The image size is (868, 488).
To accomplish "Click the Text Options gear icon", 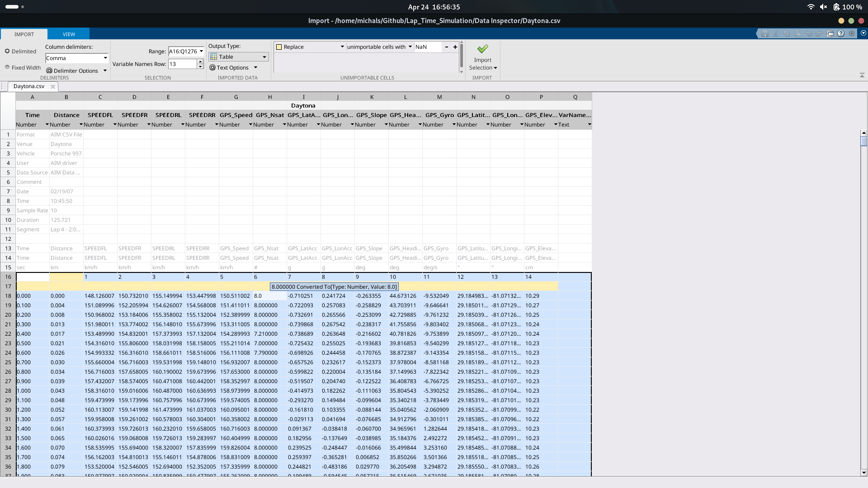I will [x=212, y=67].
